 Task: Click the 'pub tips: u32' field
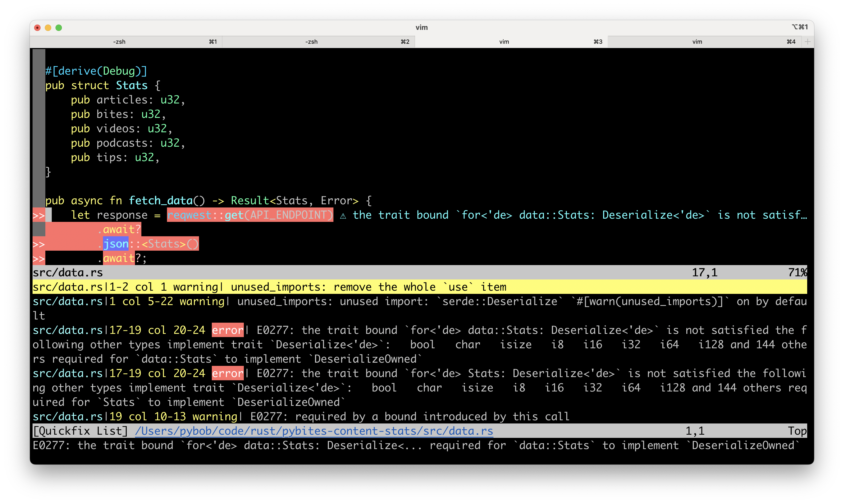[x=115, y=158]
